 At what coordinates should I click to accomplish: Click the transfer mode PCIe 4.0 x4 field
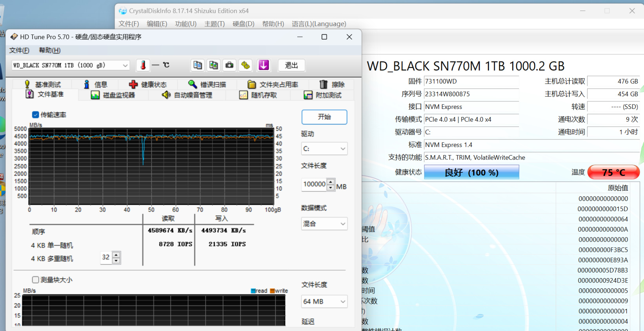[x=471, y=119]
